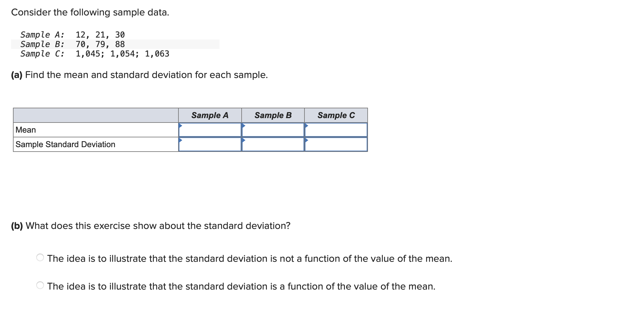Click Sample B's Standard Deviation input field

coord(273,145)
